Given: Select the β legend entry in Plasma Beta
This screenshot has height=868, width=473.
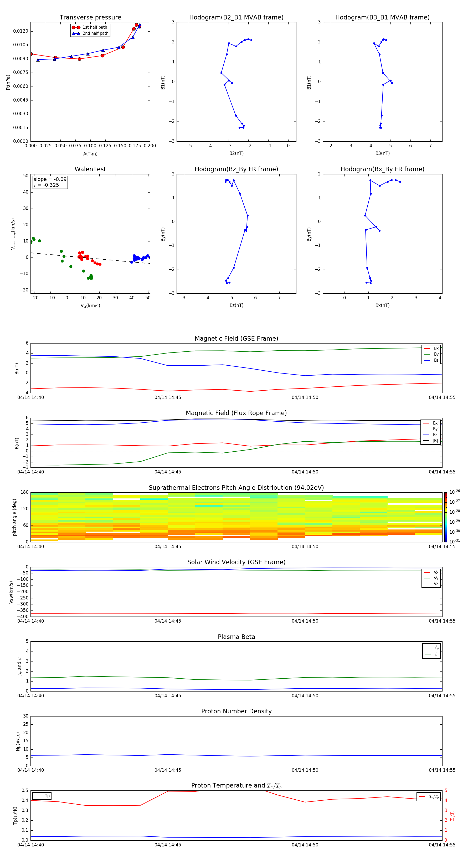Looking at the screenshot, I should 431,654.
